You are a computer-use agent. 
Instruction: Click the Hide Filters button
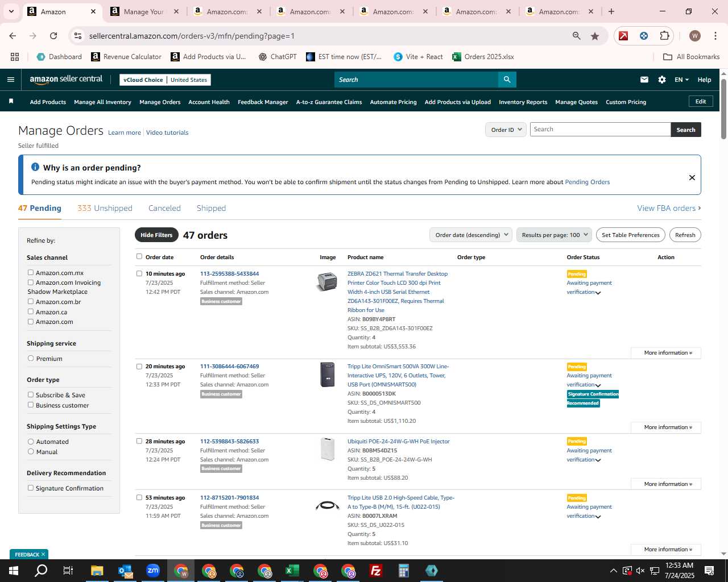click(156, 235)
